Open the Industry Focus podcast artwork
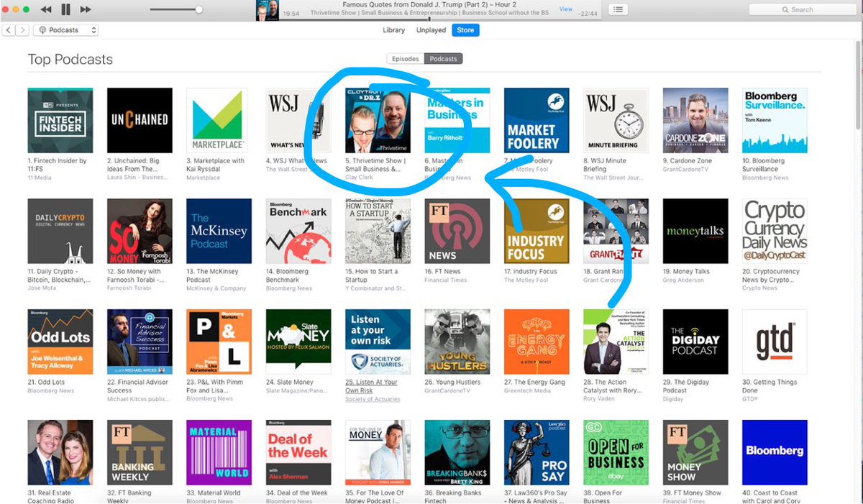The image size is (863, 504). 536,232
